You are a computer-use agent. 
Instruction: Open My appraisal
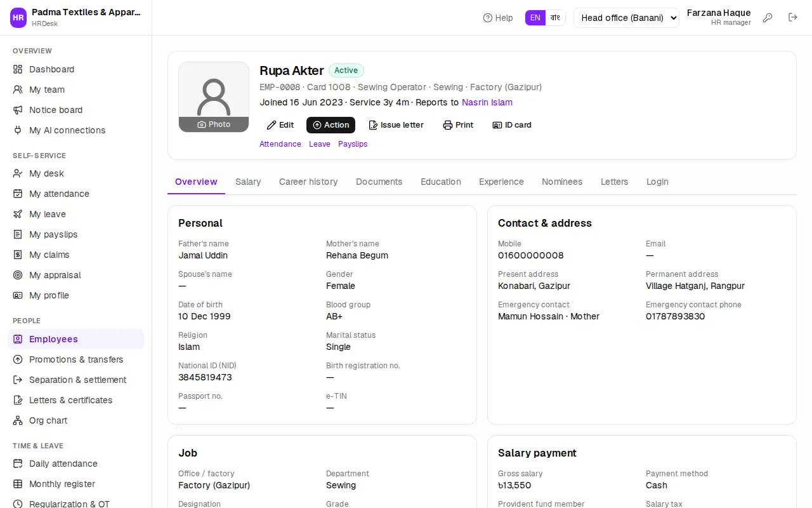coord(76,275)
